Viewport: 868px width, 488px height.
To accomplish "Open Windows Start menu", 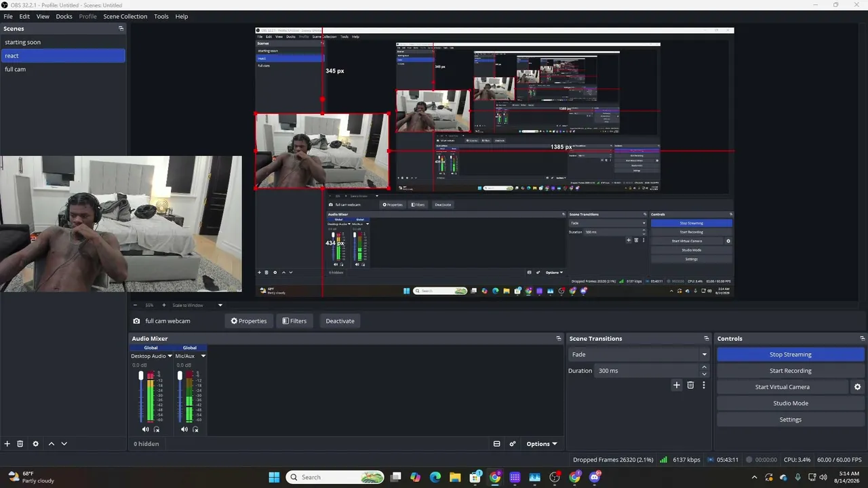I will (x=274, y=477).
